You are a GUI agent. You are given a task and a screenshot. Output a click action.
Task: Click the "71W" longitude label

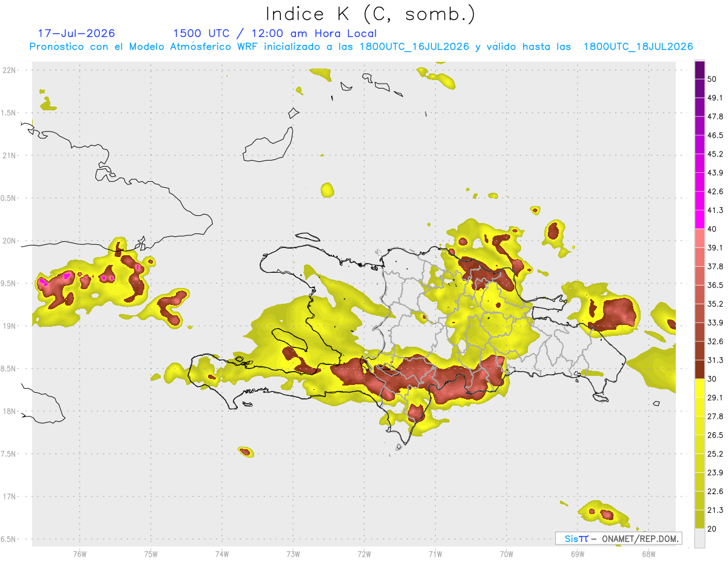click(x=435, y=554)
